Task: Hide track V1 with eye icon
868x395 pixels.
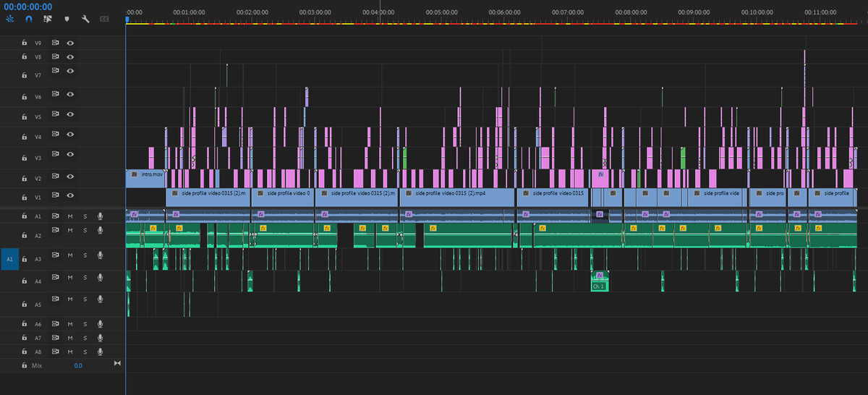Action: pos(71,195)
